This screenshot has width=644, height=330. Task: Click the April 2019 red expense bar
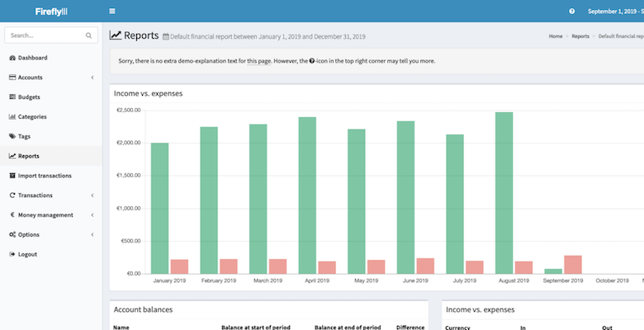[x=327, y=267]
